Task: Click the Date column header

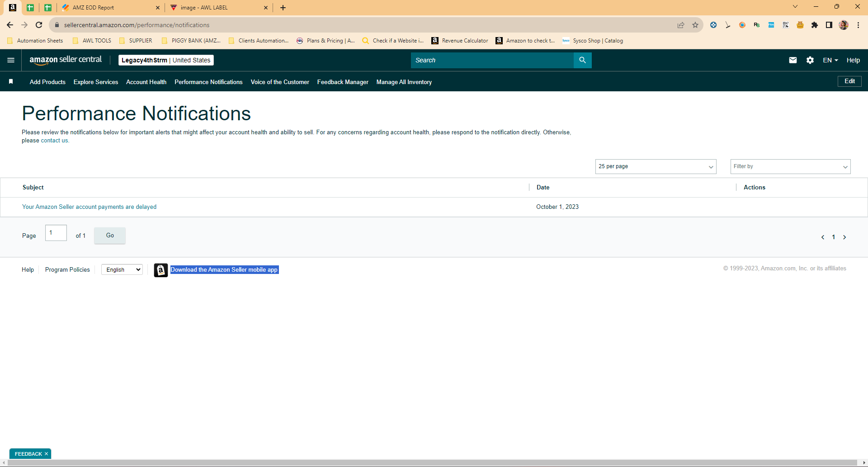Action: pos(543,188)
